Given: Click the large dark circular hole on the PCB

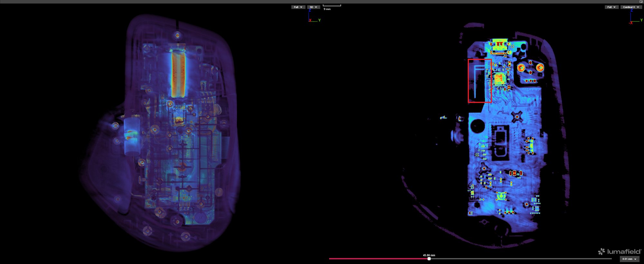Looking at the screenshot, I should [x=477, y=125].
